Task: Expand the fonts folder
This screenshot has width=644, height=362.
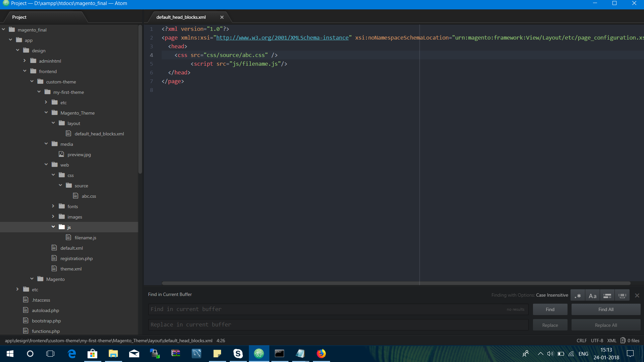Action: pos(53,206)
